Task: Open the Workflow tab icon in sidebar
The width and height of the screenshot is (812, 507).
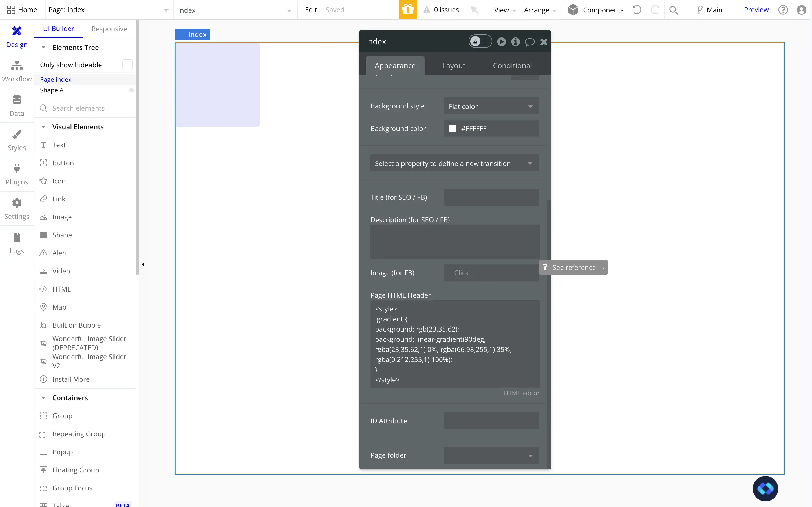Action: coord(17,66)
